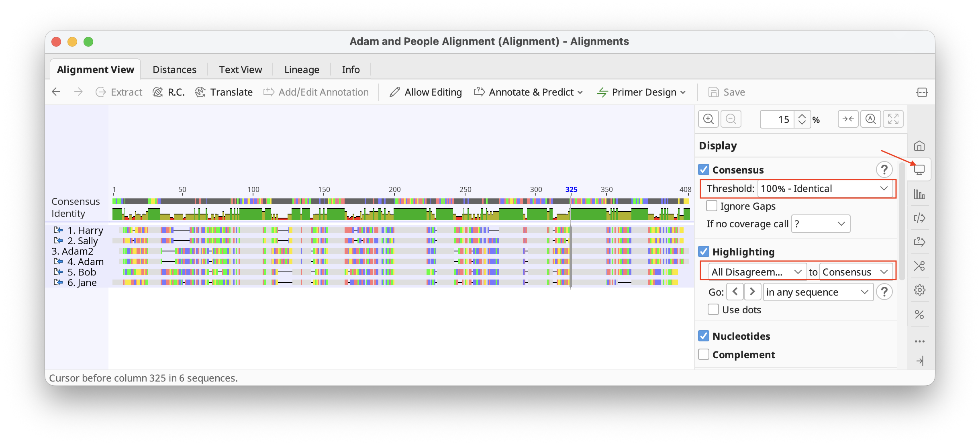Open the Home sidebar icon
Viewport: 980px width, 445px height.
pos(919,146)
